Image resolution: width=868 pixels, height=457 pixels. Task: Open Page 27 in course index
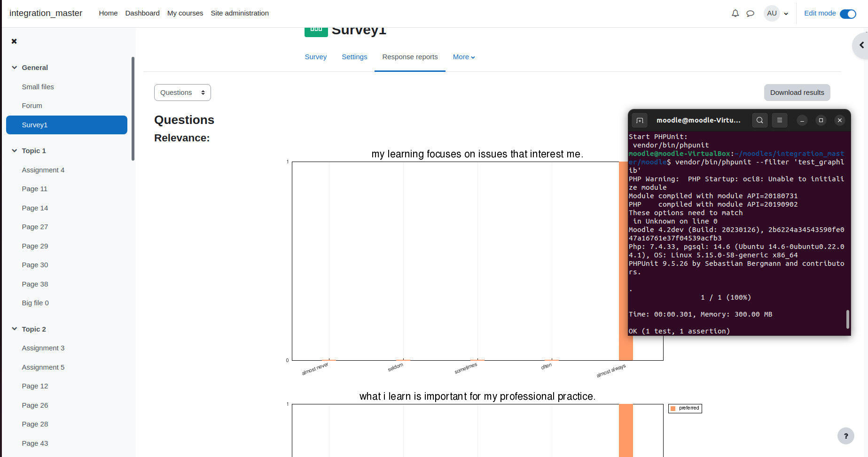point(35,227)
